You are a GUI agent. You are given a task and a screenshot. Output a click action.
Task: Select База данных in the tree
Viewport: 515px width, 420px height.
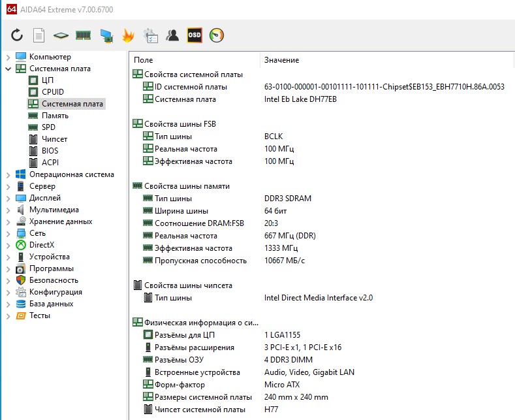click(51, 304)
